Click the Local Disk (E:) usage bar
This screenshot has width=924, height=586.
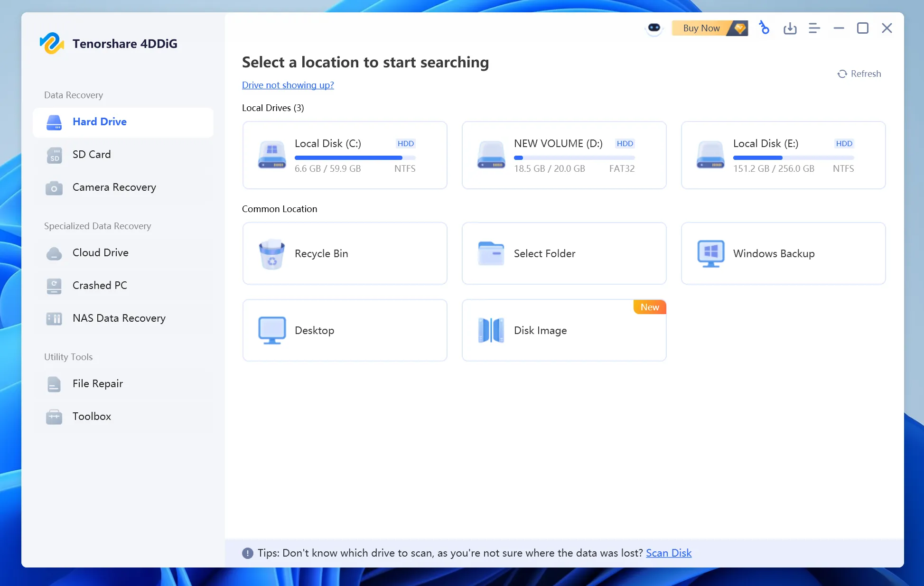pos(793,158)
